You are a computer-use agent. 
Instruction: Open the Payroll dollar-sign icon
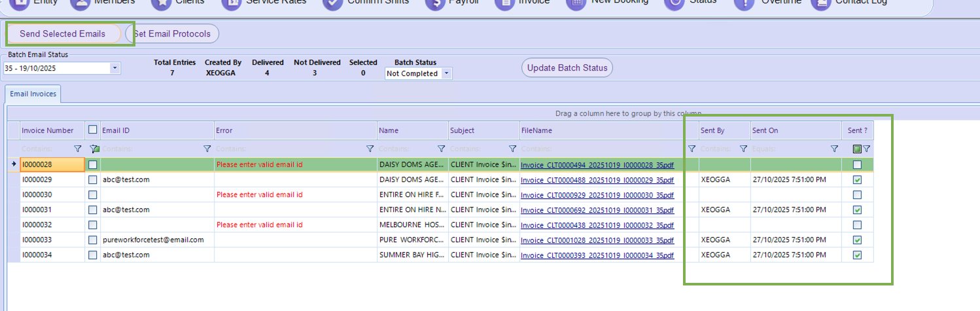(434, 3)
